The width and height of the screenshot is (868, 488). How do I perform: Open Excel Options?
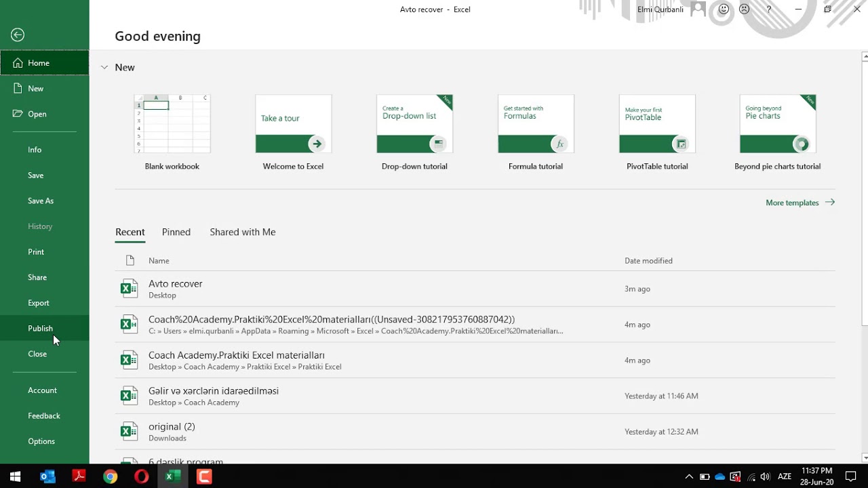(44, 441)
